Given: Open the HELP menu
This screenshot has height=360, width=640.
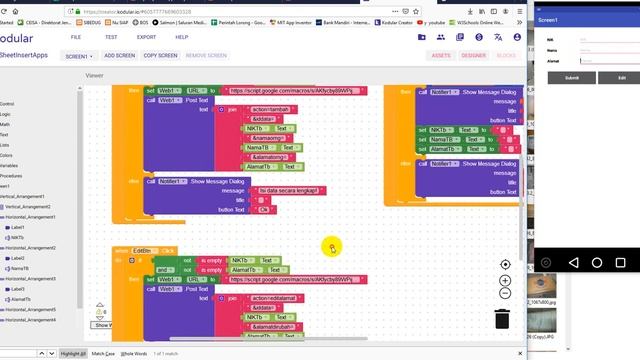Looking at the screenshot, I should click(x=182, y=37).
